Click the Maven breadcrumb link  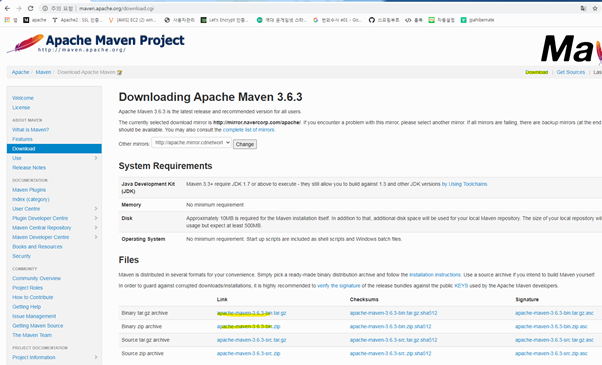pos(43,72)
